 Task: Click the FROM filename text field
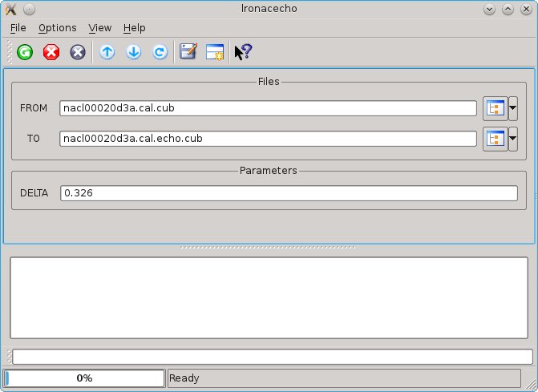268,108
